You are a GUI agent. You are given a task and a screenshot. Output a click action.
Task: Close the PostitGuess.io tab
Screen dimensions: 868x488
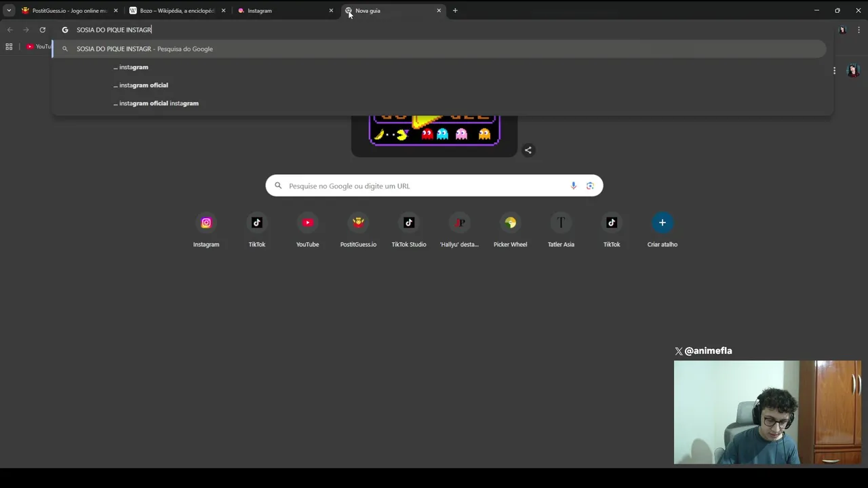(x=115, y=10)
